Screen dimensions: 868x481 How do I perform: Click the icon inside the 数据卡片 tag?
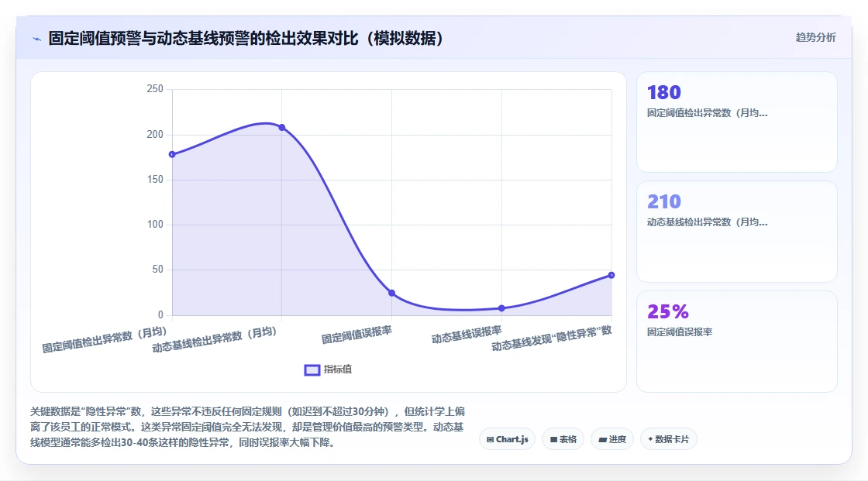[650, 439]
